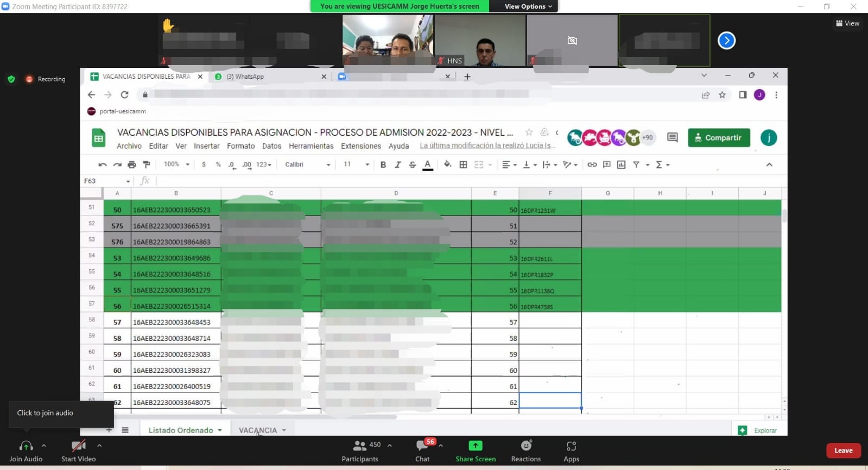Toggle strikethrough formatting
The width and height of the screenshot is (868, 470).
[x=412, y=164]
